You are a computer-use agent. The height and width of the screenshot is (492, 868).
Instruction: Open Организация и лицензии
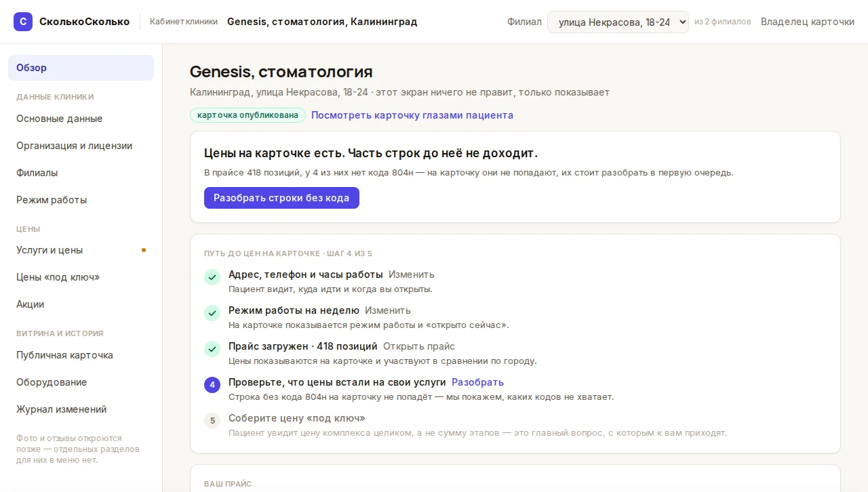(81, 146)
